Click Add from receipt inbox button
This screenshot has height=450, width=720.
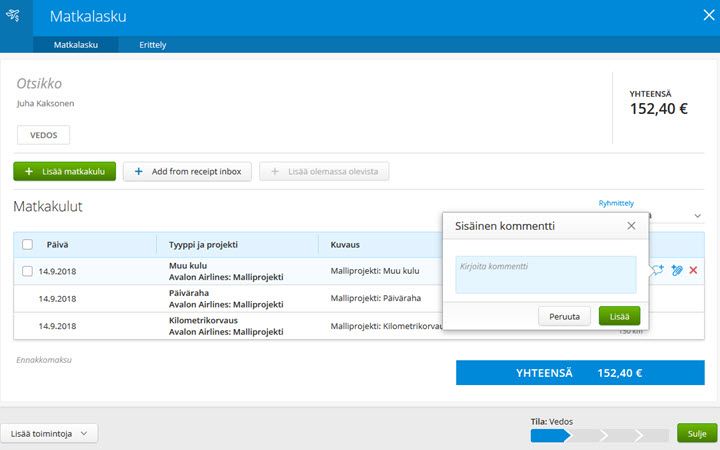(187, 171)
